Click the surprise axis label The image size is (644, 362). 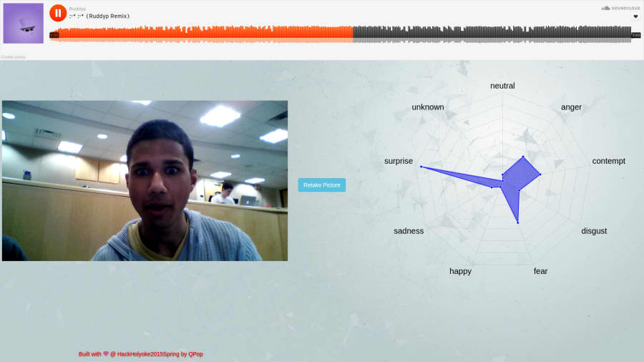[399, 161]
